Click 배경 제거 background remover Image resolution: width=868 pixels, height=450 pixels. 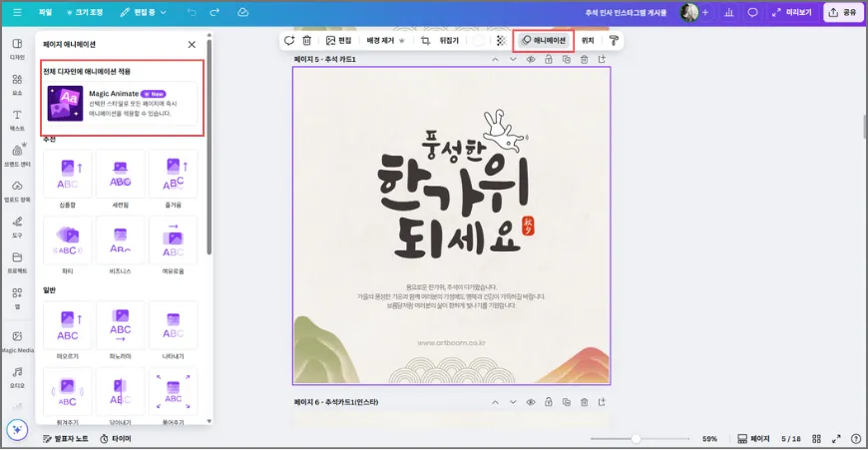click(385, 40)
